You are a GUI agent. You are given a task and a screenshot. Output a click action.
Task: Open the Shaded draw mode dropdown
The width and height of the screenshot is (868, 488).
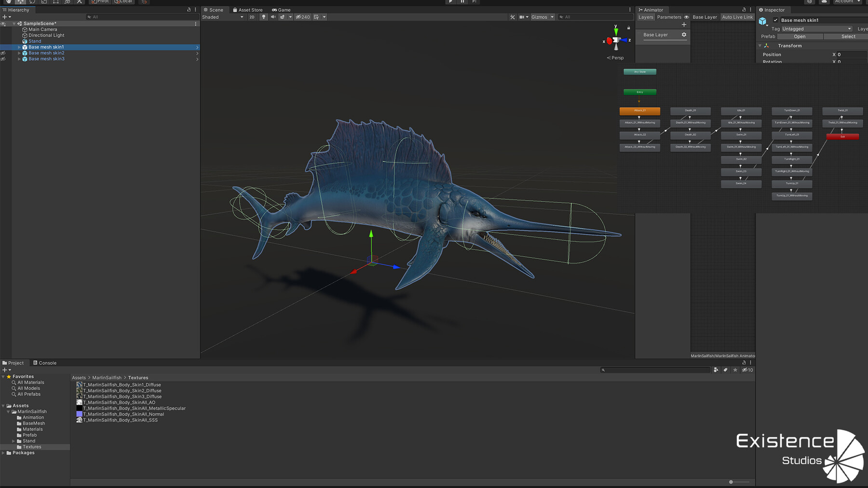pos(223,17)
